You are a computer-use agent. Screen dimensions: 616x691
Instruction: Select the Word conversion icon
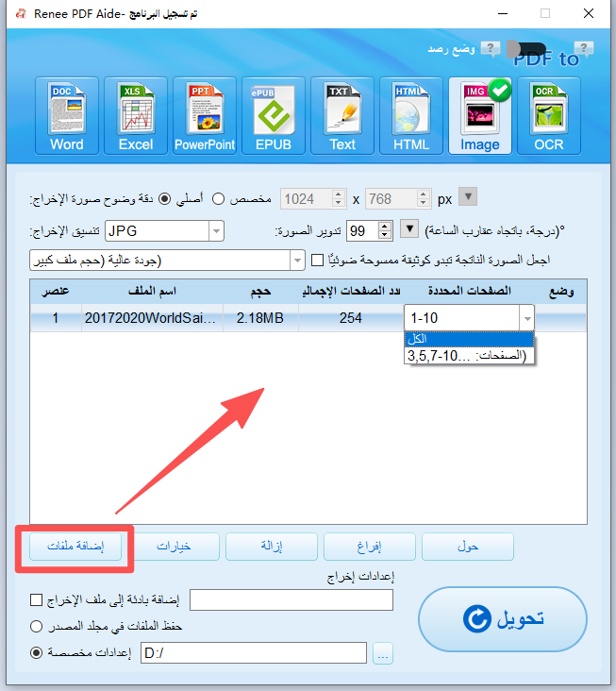(67, 116)
